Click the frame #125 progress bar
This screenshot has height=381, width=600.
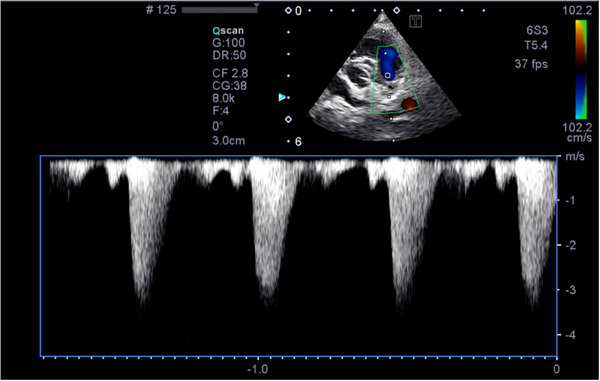(x=219, y=10)
